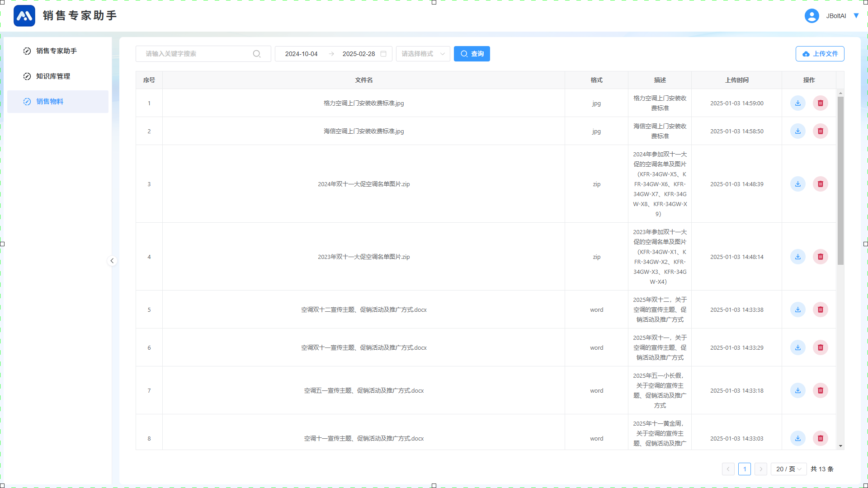Click the scrollbar up arrow of the table
The image size is (868, 488).
[840, 93]
